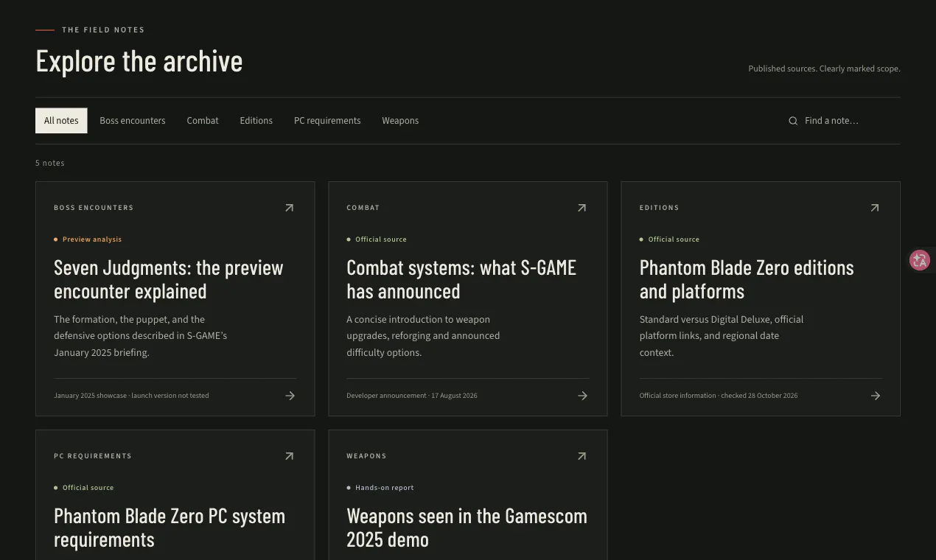The width and height of the screenshot is (936, 560).
Task: Click the weapon upgrades and reforging description
Action: pos(423,336)
